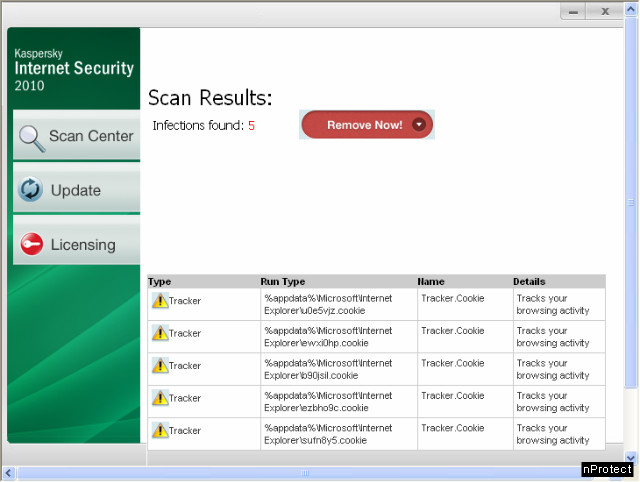Viewport: 640px width, 482px height.
Task: Click the Scan Results heading
Action: [x=210, y=98]
